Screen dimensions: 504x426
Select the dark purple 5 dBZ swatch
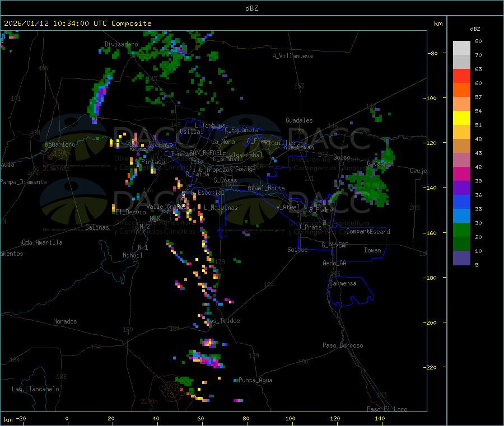pos(461,258)
